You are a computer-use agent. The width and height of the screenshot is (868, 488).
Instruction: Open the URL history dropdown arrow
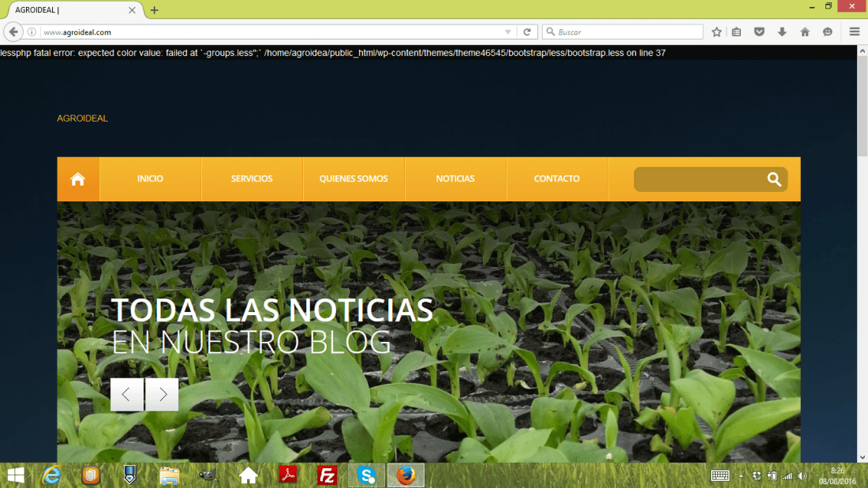507,32
